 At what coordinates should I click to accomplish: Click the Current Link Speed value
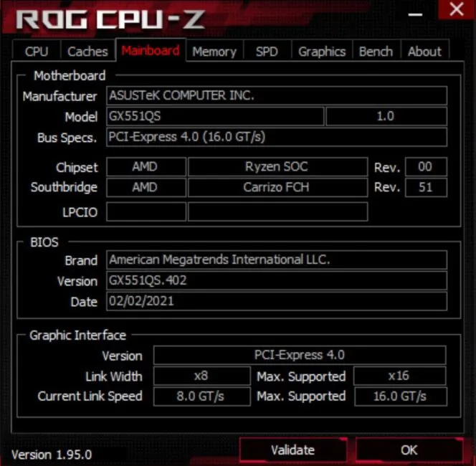point(202,396)
